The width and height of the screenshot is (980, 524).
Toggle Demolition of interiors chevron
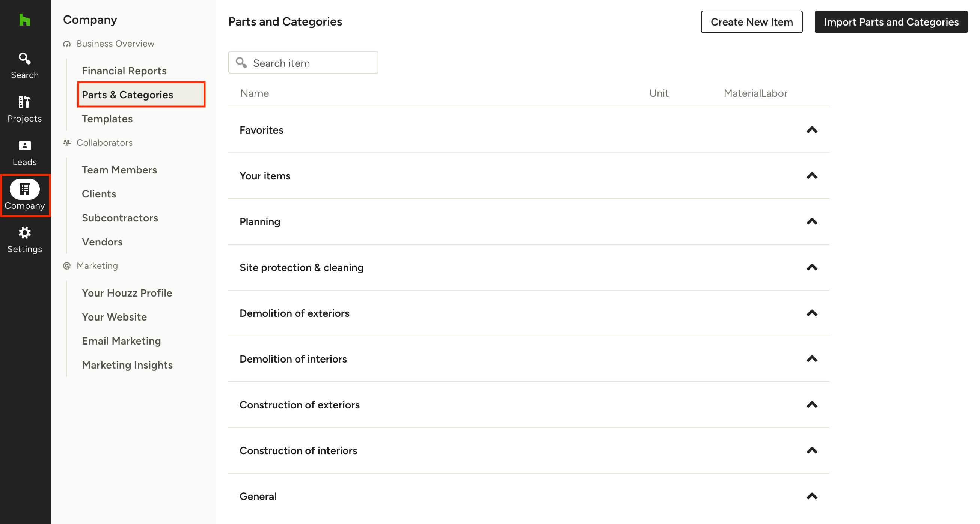click(811, 359)
